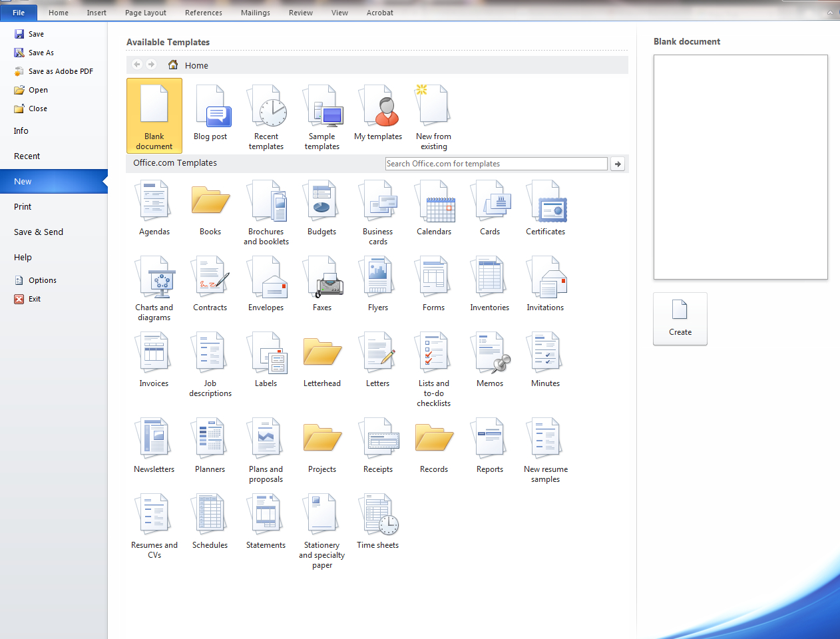Open the Letterhead template folder

(322, 359)
